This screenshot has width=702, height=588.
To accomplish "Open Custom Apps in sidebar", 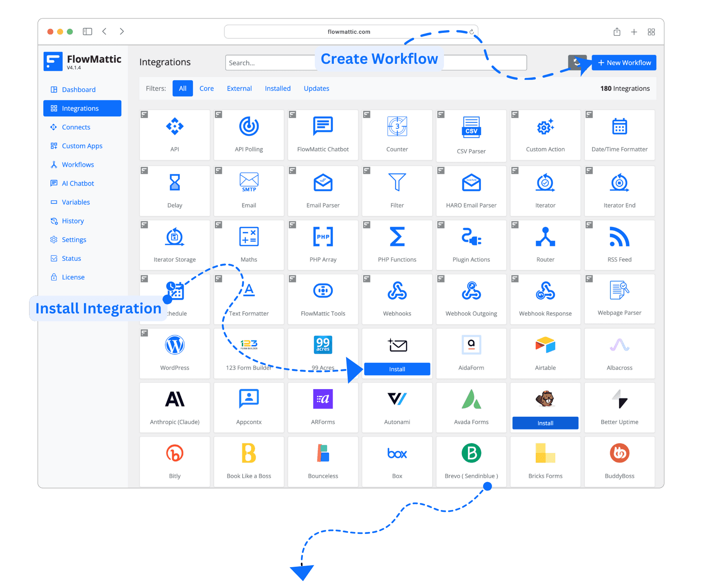I will click(82, 146).
